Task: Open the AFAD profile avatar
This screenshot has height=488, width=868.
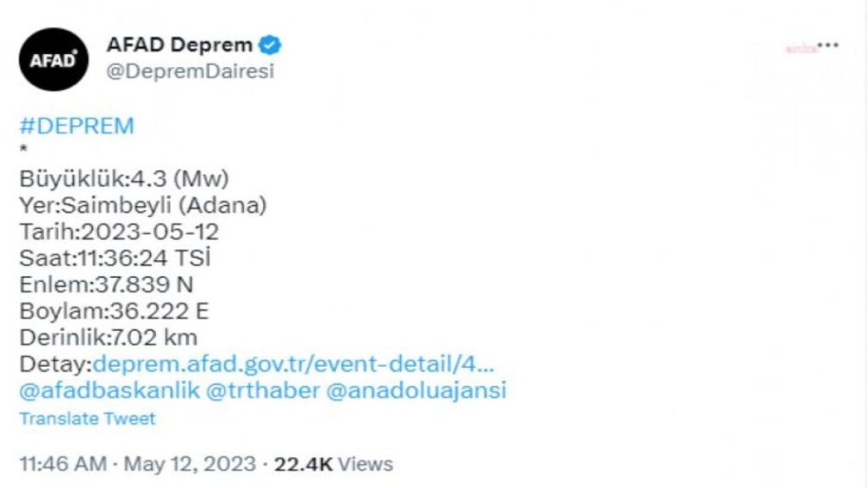Action: [53, 59]
